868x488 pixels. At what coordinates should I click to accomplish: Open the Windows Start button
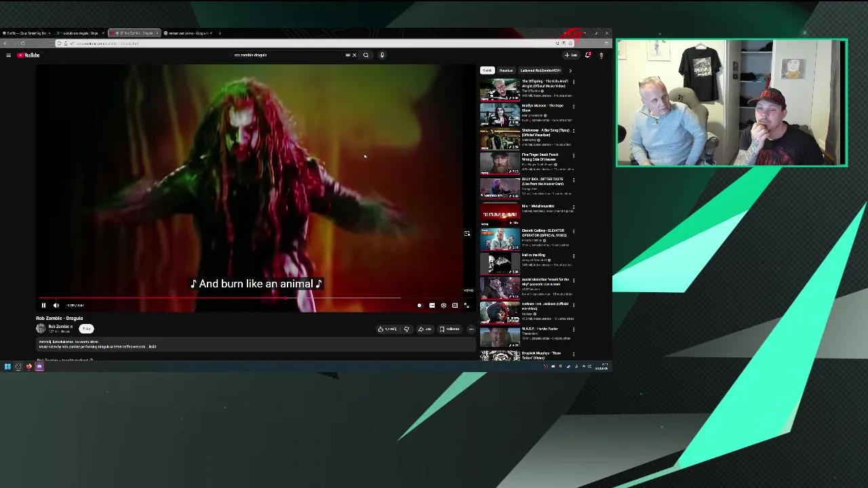click(7, 367)
